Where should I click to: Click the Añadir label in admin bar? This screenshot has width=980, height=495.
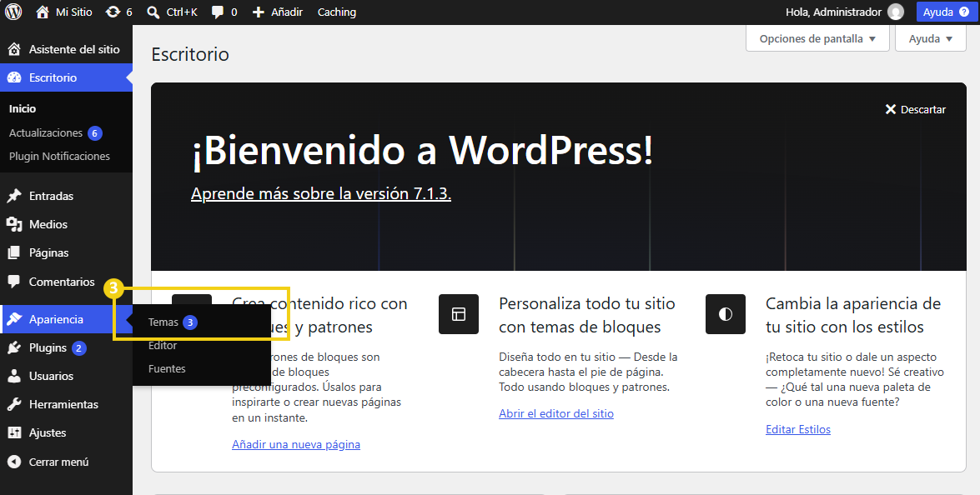(x=288, y=12)
